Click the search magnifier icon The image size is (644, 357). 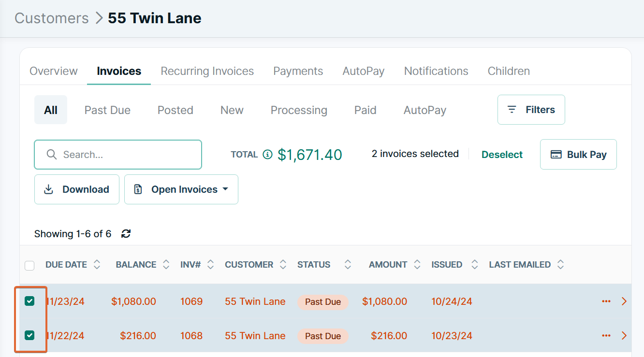click(52, 154)
